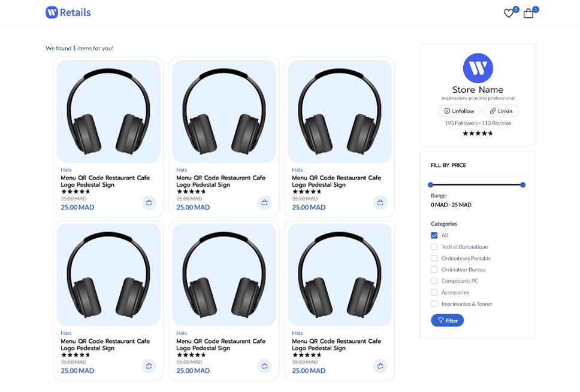Check the All category checkbox
This screenshot has width=580, height=392.
[x=434, y=235]
